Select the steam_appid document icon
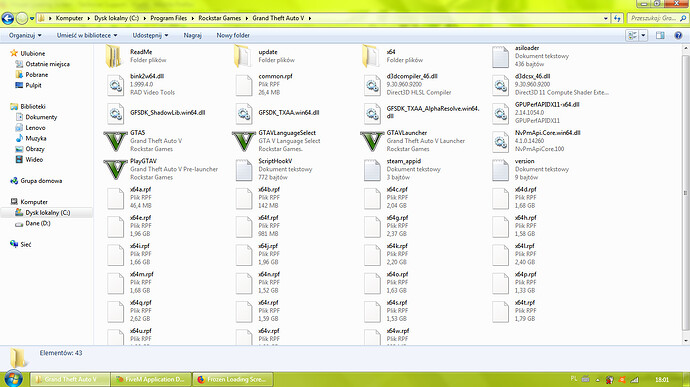690x387 pixels. [x=372, y=170]
